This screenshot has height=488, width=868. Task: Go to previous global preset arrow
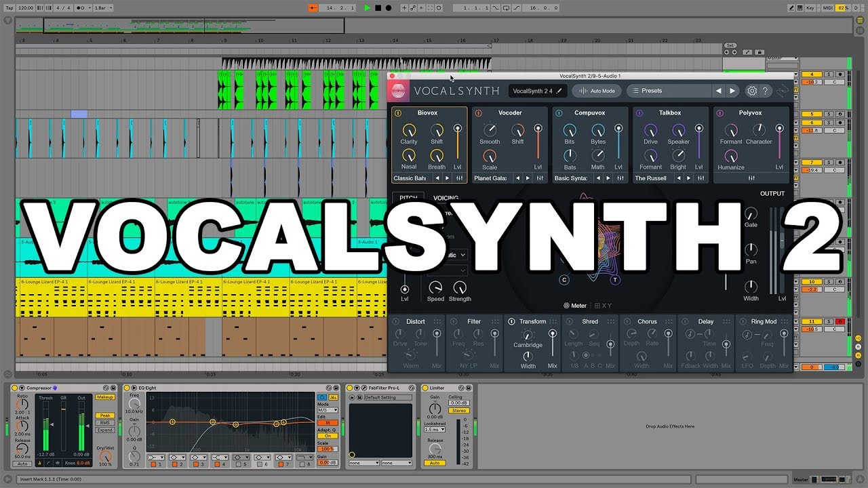tap(718, 91)
